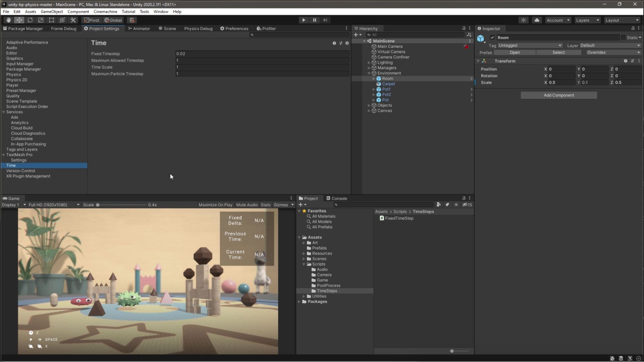644x362 pixels.
Task: Select the Hand tool in the toolbar
Action: [x=9, y=20]
